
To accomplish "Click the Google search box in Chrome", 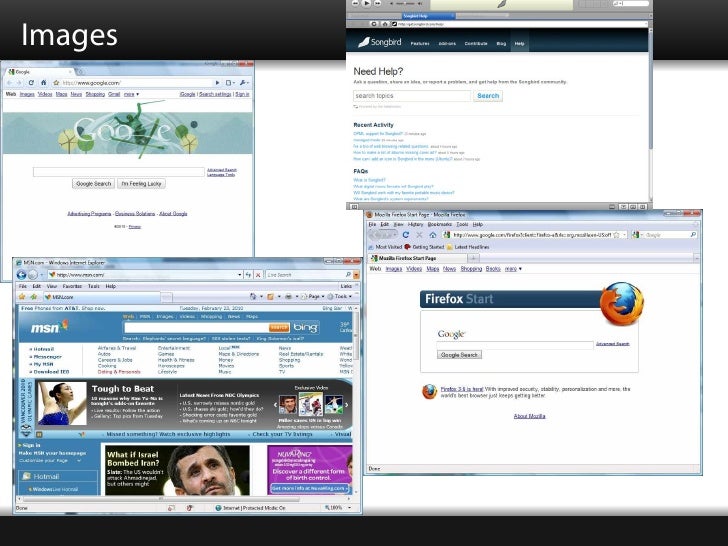I will point(119,172).
